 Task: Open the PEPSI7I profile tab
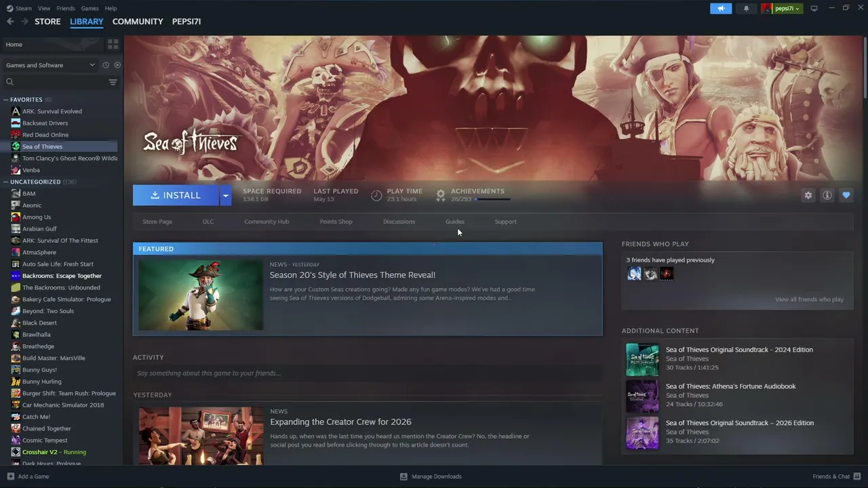coord(186,22)
